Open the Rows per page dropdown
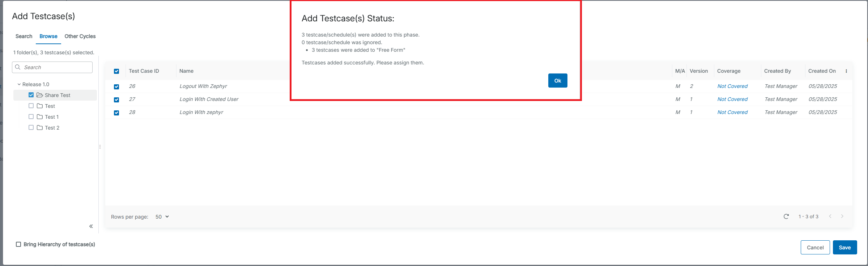 [162, 217]
